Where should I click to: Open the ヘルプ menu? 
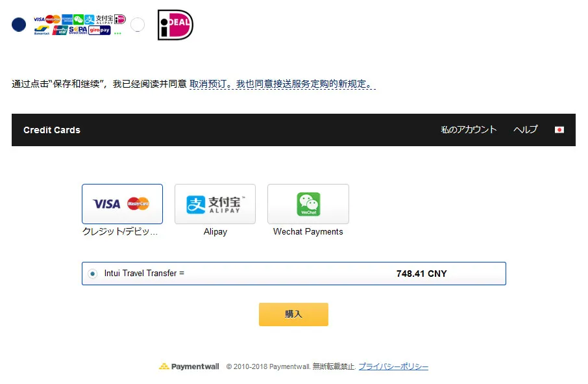tap(524, 129)
